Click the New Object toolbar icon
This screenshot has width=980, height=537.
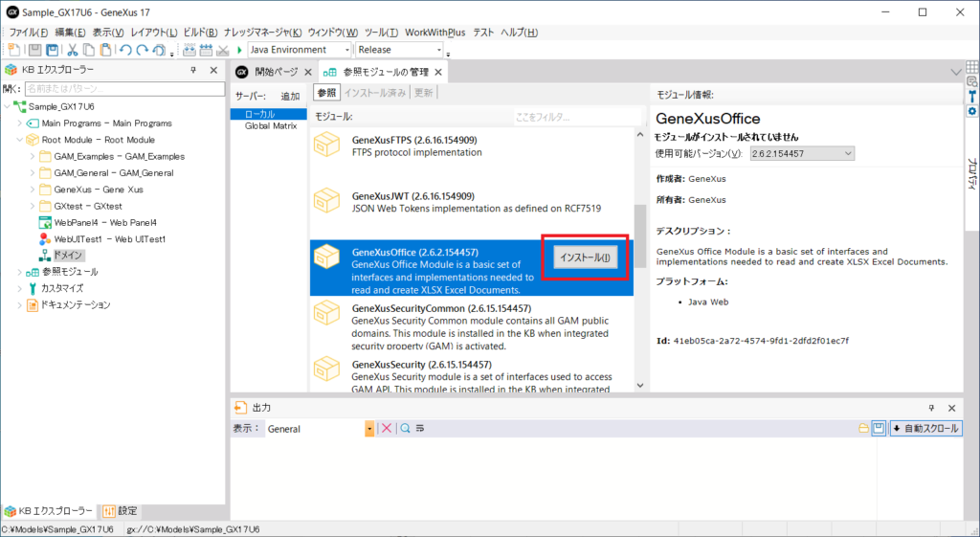[x=13, y=50]
